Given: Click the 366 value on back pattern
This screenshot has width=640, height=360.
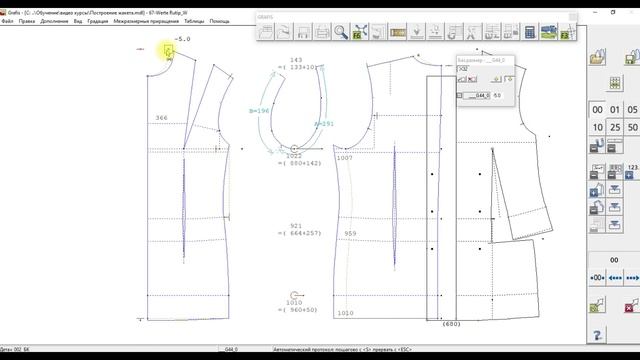Looking at the screenshot, I should [162, 118].
